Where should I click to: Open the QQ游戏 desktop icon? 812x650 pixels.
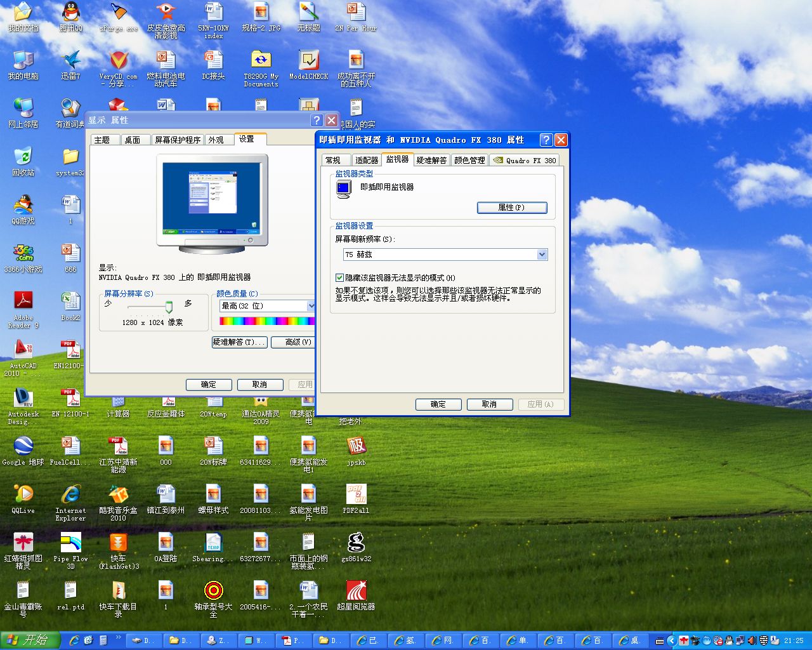tap(23, 209)
